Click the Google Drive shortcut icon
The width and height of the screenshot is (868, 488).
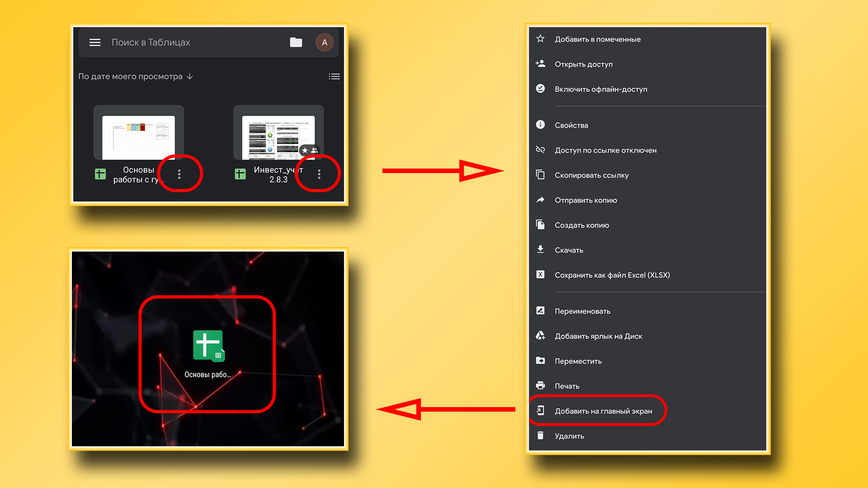pyautogui.click(x=540, y=335)
